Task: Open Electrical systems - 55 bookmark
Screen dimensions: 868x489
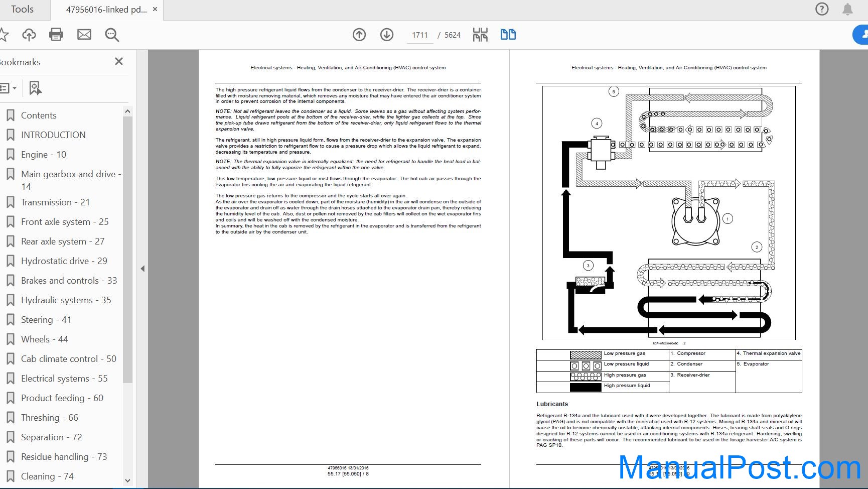Action: point(64,379)
